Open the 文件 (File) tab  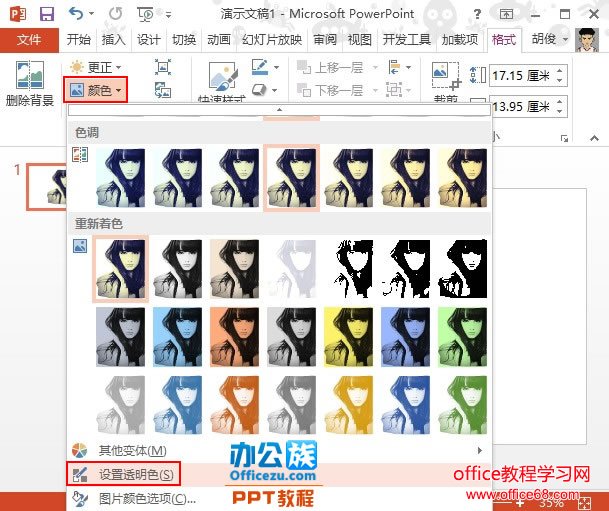[x=29, y=40]
